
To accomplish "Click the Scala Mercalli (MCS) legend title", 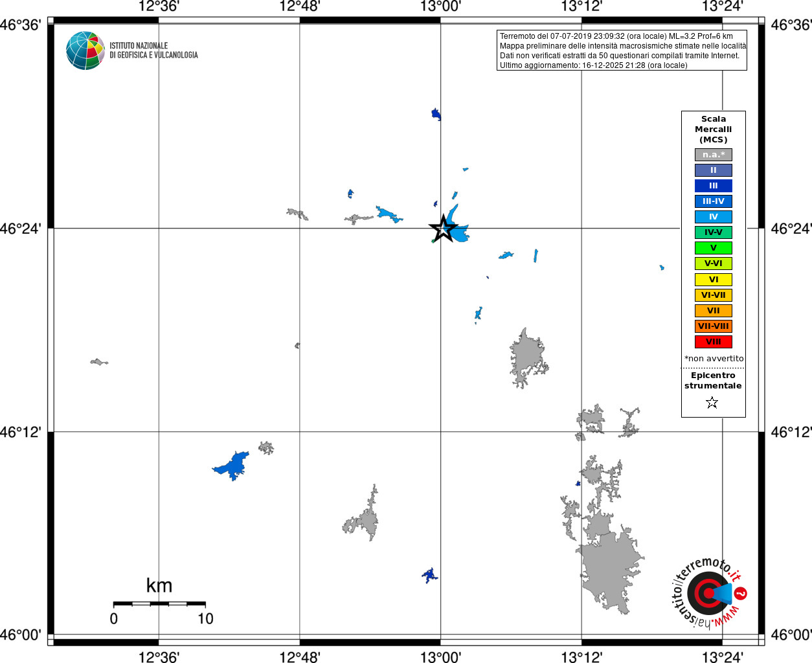I will point(714,129).
